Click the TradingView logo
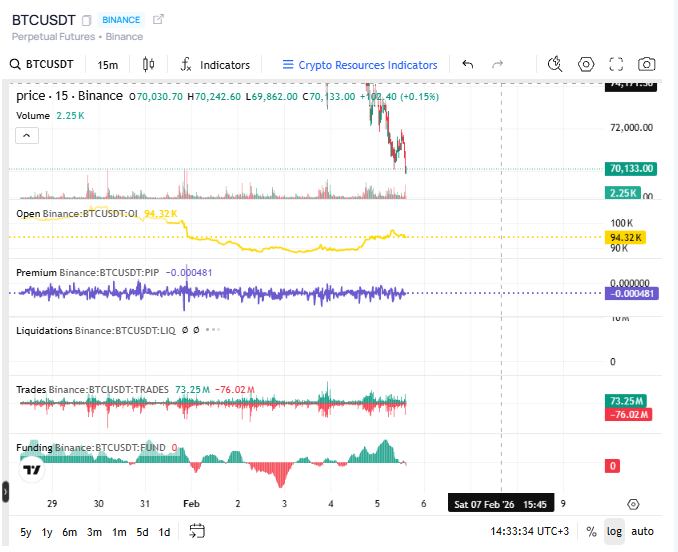 click(32, 469)
